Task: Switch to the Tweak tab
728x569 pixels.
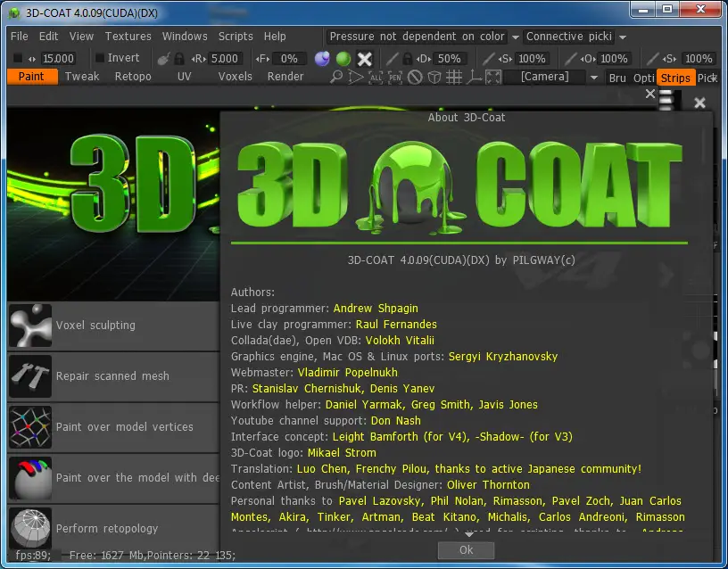Action: pos(82,77)
